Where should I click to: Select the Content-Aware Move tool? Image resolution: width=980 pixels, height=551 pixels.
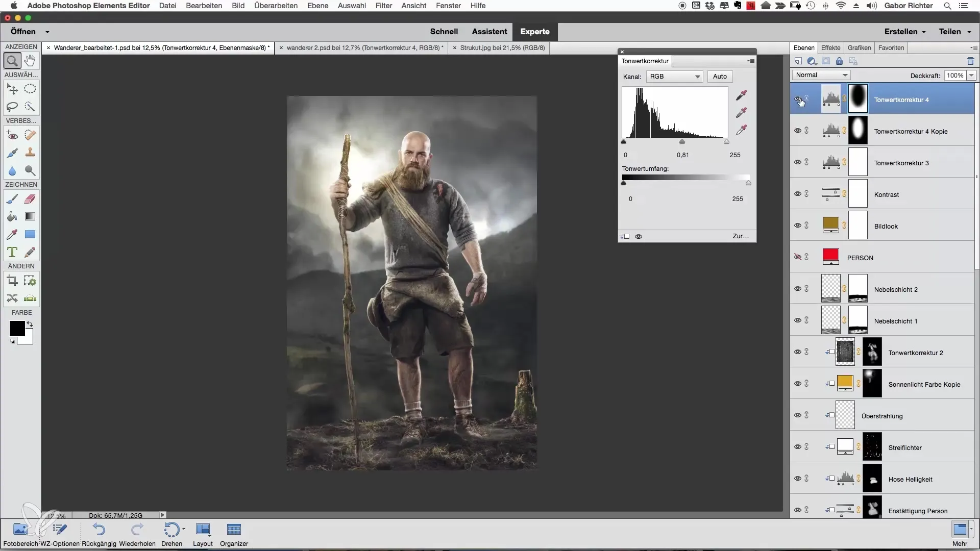(x=12, y=298)
